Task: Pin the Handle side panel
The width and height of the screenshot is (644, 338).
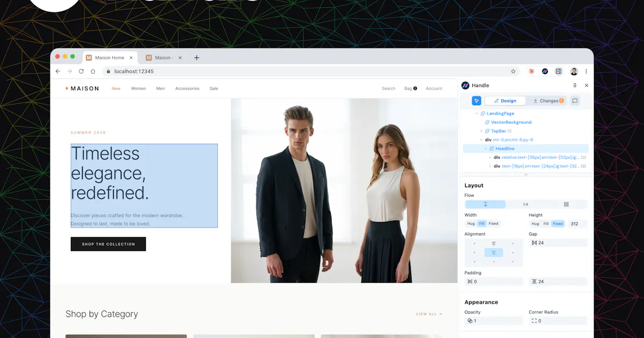Action: click(x=575, y=85)
